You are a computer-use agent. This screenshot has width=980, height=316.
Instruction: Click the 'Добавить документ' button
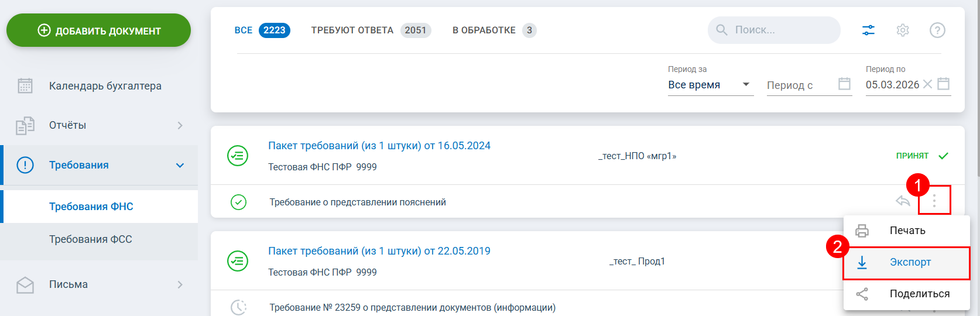click(98, 30)
